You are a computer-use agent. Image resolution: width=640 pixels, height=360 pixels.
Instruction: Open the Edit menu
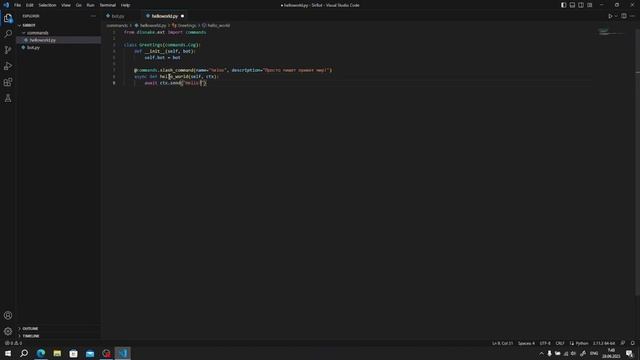click(x=30, y=5)
